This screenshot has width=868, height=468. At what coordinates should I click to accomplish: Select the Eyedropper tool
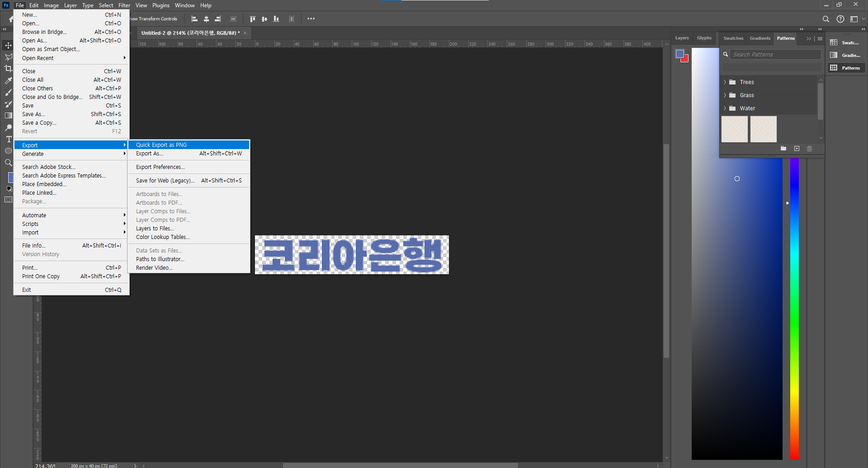click(x=8, y=80)
